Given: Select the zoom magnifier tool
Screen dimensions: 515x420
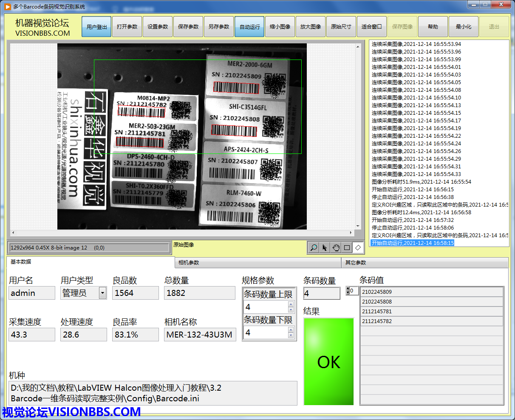Looking at the screenshot, I should pos(314,247).
